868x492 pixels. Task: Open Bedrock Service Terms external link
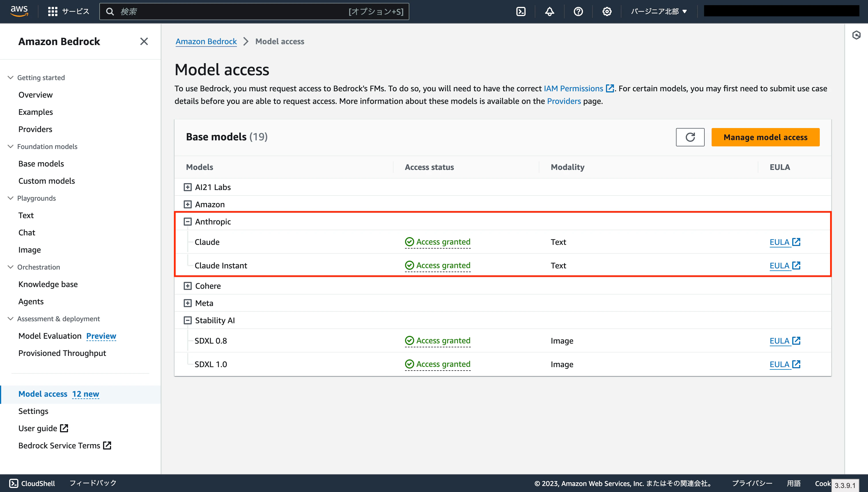[65, 446]
